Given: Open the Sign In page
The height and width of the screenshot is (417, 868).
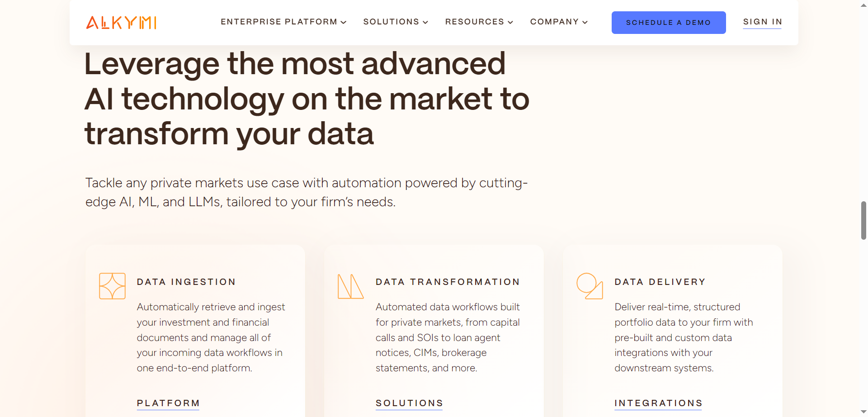Looking at the screenshot, I should pos(762,22).
